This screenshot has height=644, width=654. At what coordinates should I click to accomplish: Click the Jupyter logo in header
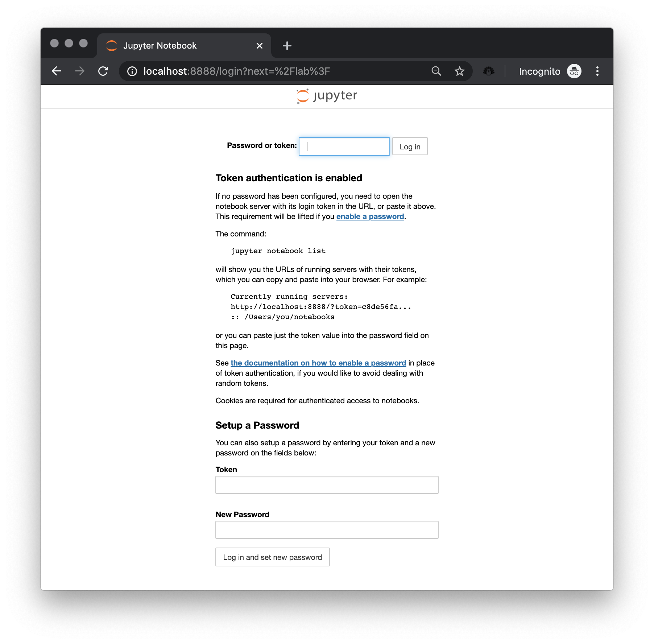coord(327,96)
